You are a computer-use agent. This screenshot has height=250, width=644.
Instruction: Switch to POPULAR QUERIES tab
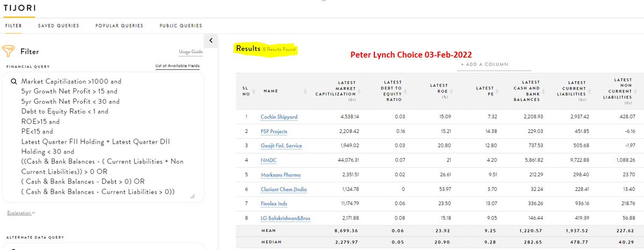tap(119, 25)
